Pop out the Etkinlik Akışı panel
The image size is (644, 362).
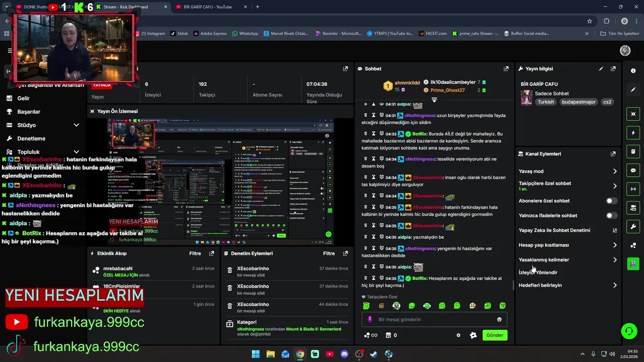coord(211,253)
